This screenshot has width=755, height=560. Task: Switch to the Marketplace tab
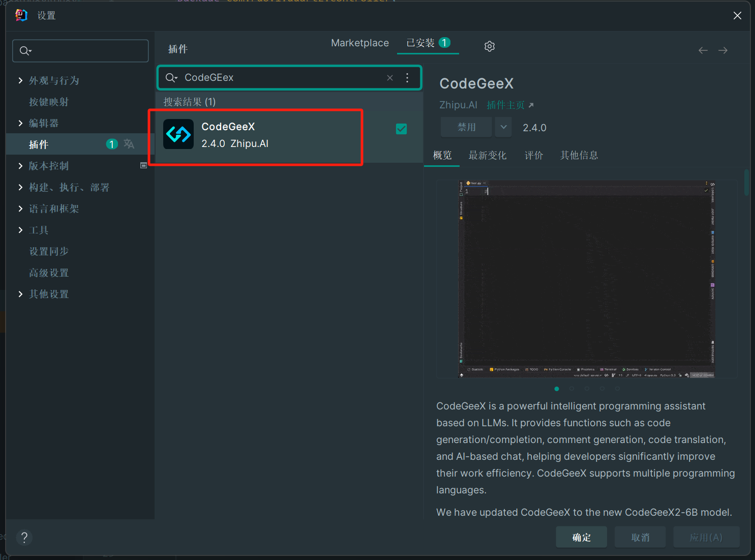(360, 43)
